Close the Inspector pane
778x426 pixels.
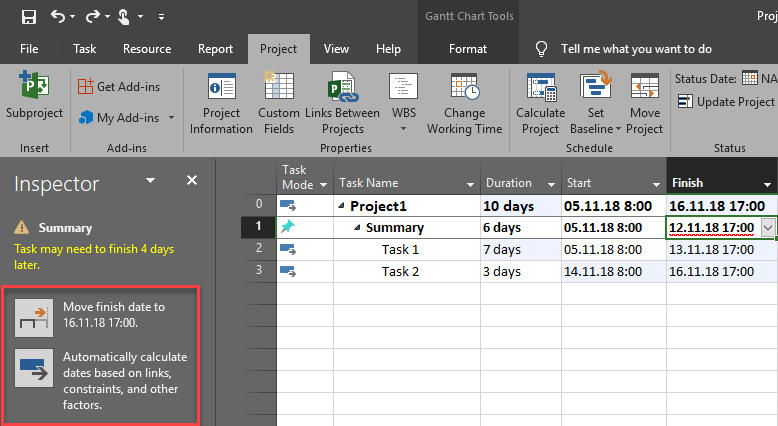click(192, 181)
